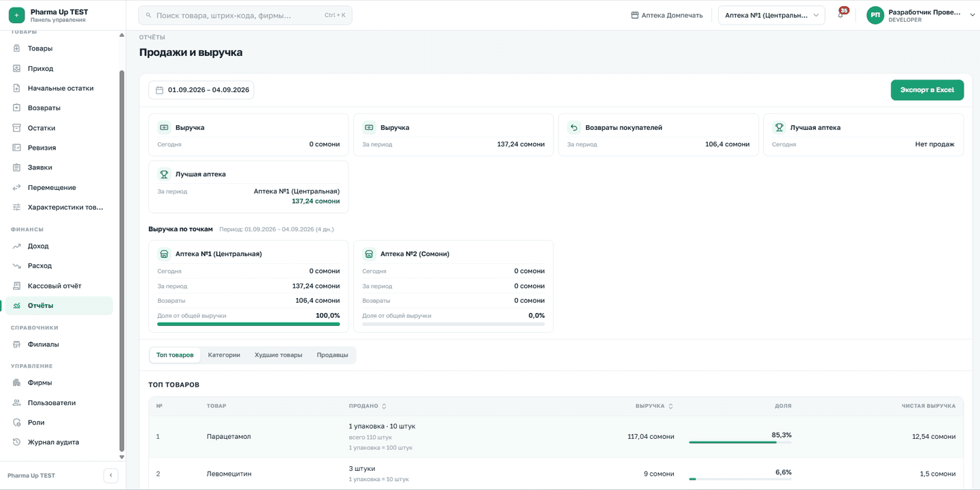Click the Ревизия icon in sidebar
This screenshot has height=490, width=980.
coord(16,148)
